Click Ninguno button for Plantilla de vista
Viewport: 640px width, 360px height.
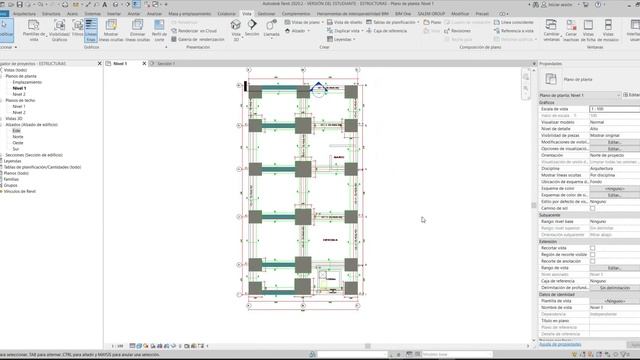tap(614, 301)
